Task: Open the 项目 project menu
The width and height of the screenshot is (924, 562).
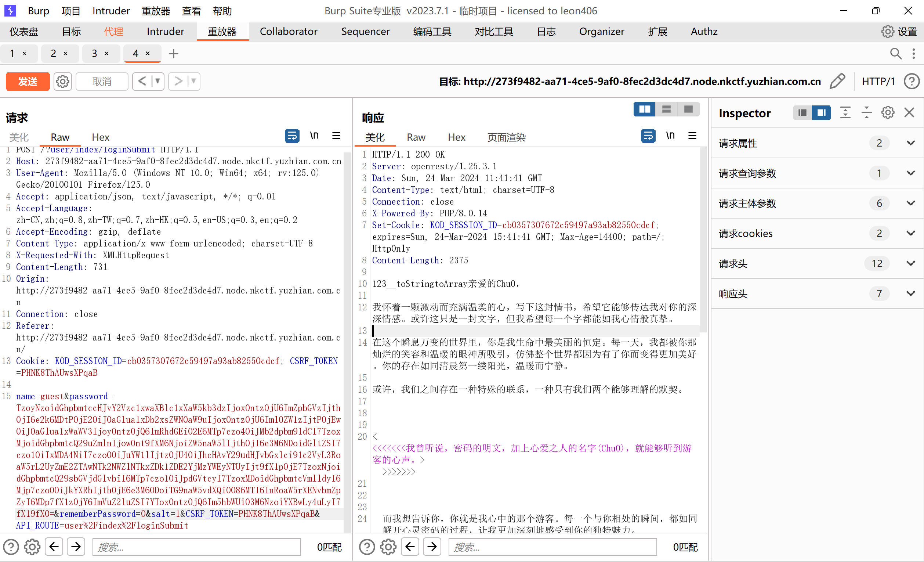Action: click(x=71, y=11)
